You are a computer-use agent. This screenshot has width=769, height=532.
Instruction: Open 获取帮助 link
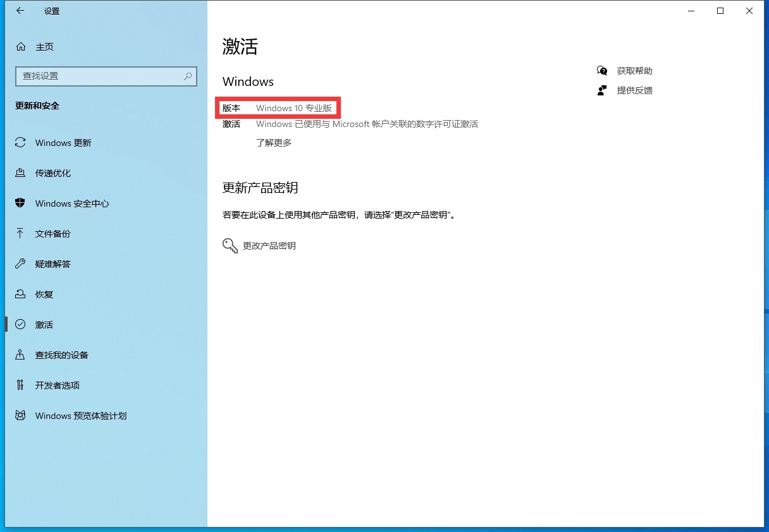tap(634, 71)
